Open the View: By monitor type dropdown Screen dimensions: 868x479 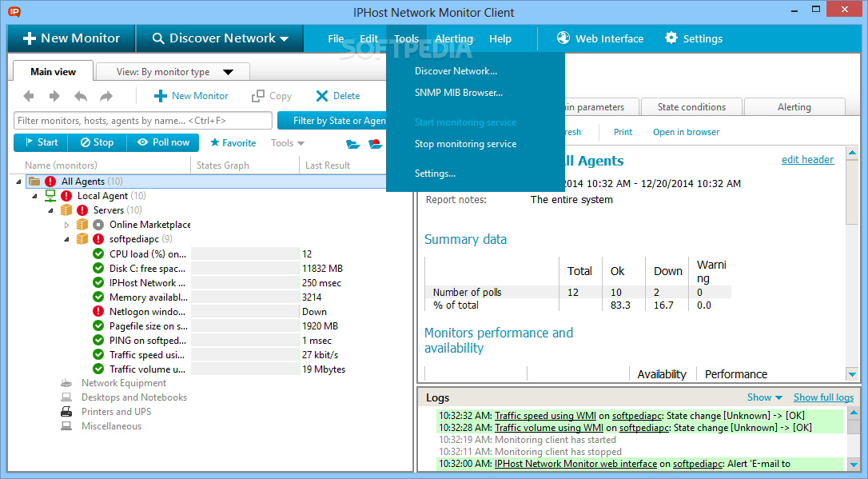point(173,72)
